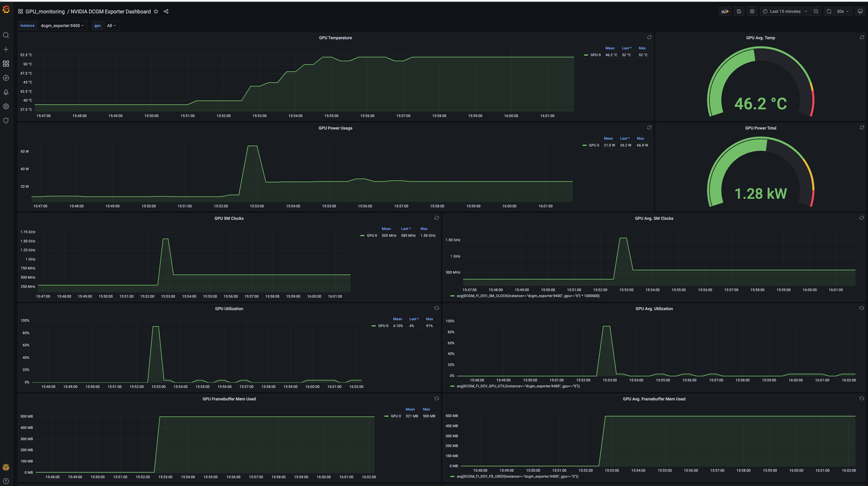Open Server Admin shield in sidebar

pyautogui.click(x=6, y=121)
